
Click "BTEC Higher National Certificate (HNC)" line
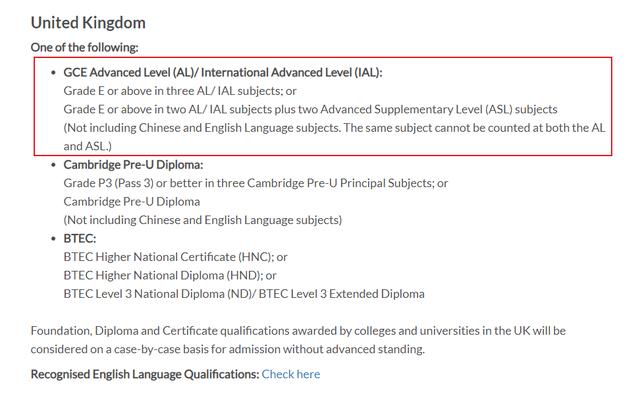(x=175, y=257)
